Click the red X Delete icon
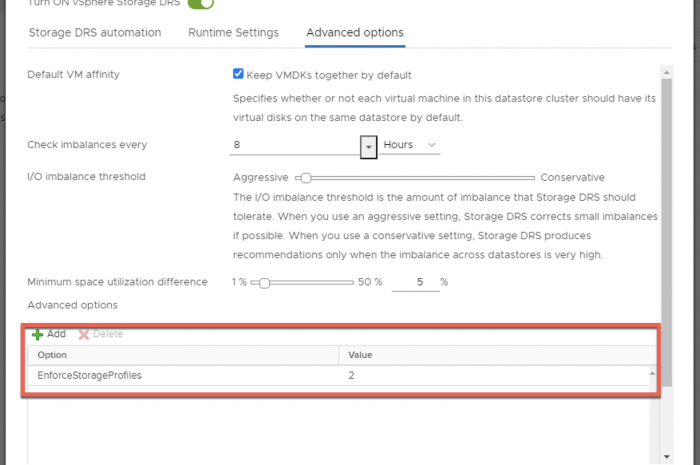This screenshot has height=465, width=700. click(84, 334)
